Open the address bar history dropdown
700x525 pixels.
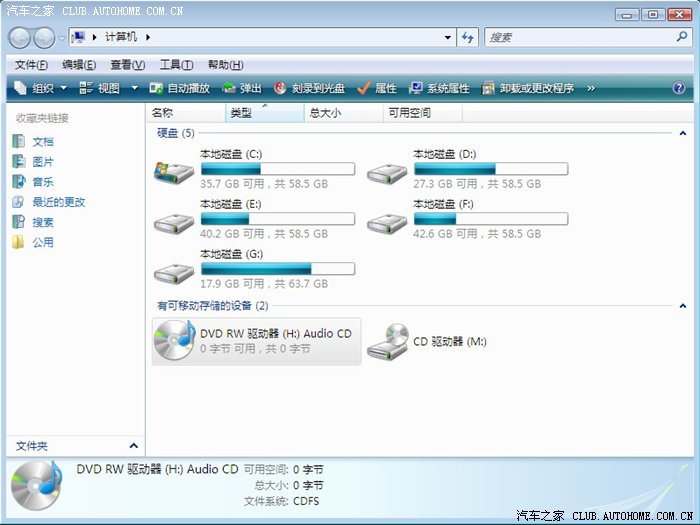tap(447, 38)
